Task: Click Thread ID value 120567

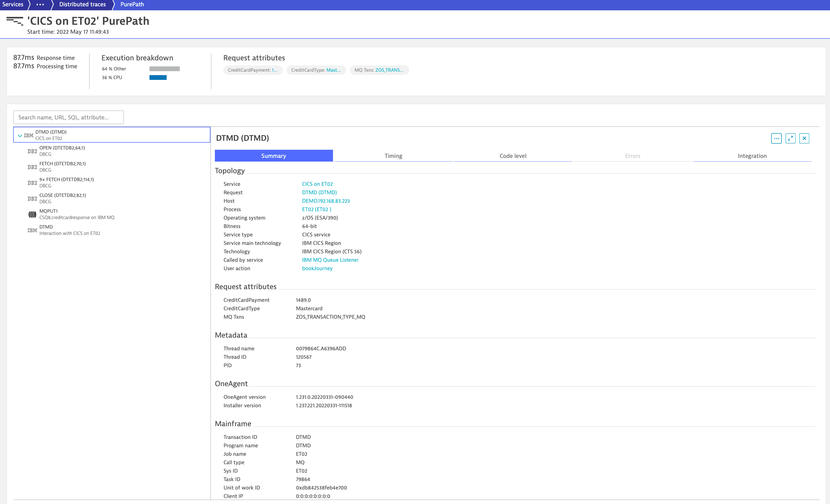Action: pos(303,357)
